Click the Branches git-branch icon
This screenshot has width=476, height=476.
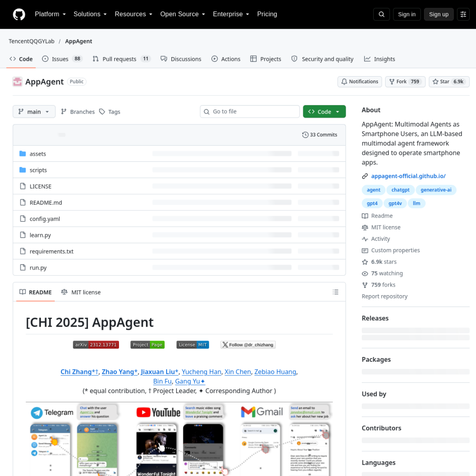coord(63,112)
